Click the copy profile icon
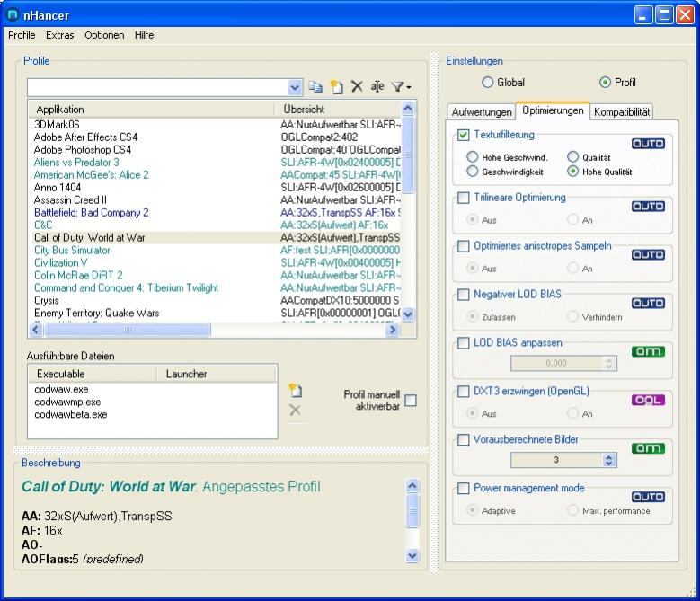Screen dimensions: 700x601 pos(316,87)
